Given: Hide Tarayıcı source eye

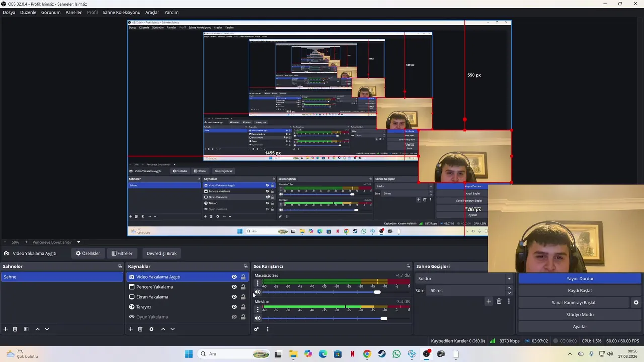Looking at the screenshot, I should [234, 307].
